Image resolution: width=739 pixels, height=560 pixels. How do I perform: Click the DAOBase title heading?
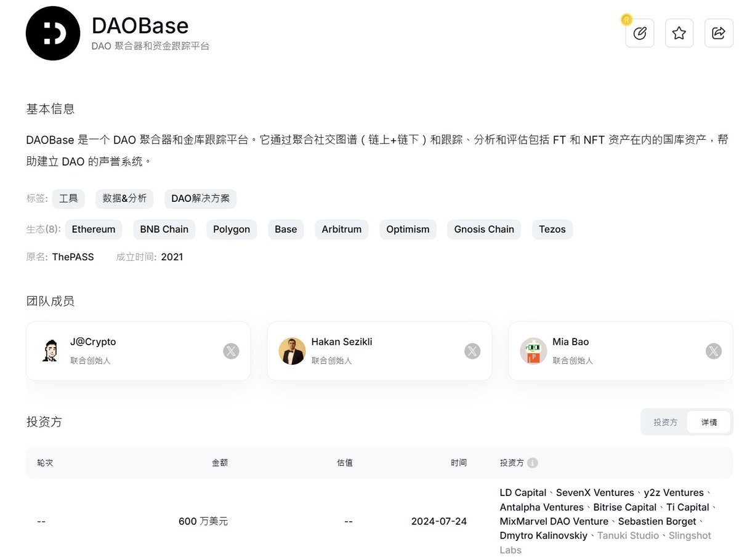pos(140,26)
